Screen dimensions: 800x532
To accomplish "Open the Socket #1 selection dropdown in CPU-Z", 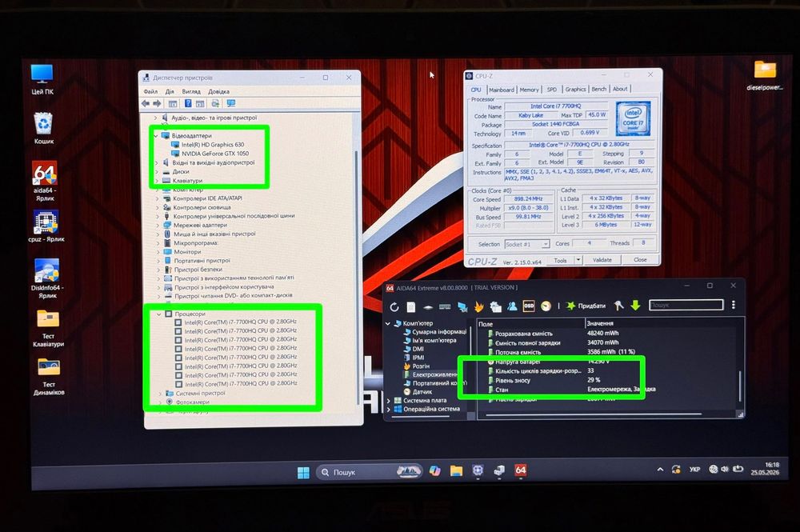I will [527, 244].
